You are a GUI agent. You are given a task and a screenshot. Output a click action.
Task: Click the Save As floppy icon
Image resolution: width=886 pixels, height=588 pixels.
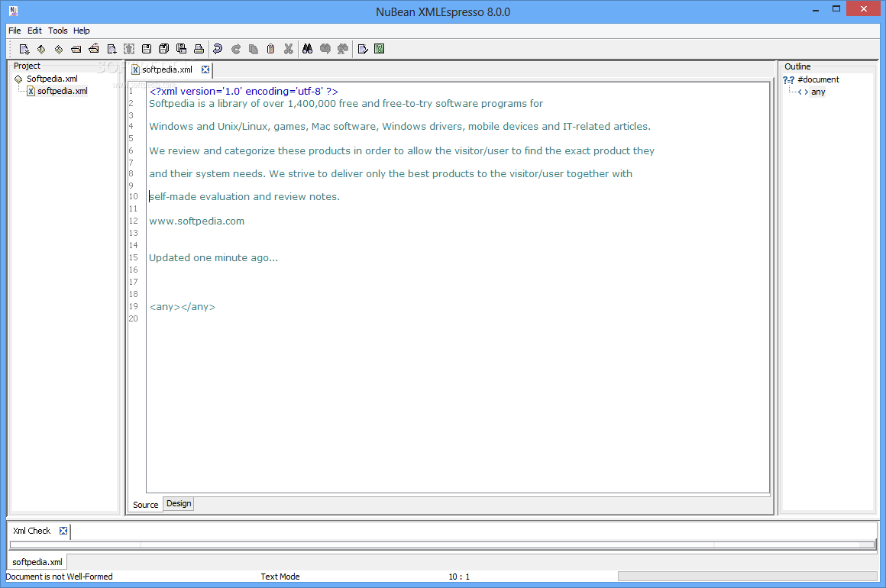(x=181, y=49)
